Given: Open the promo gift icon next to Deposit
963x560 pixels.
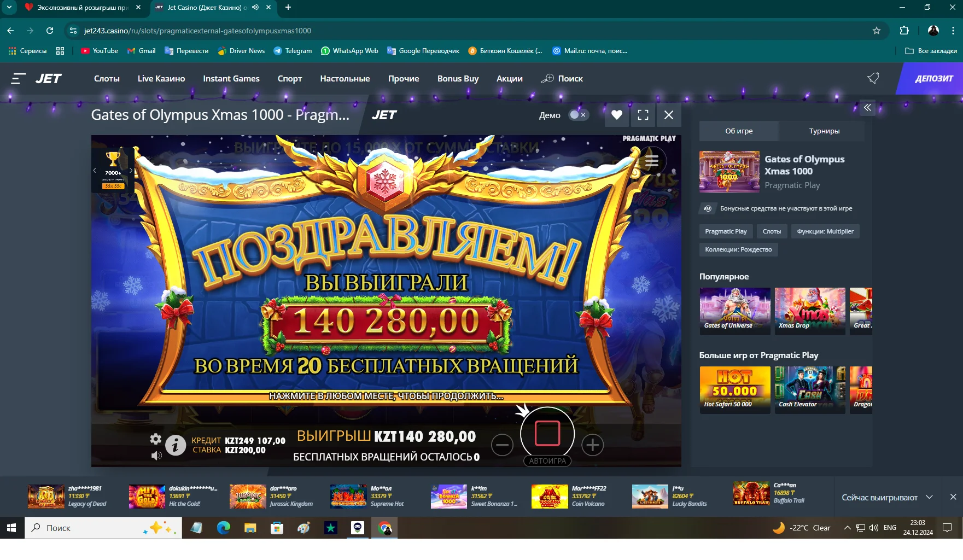Looking at the screenshot, I should click(x=873, y=79).
